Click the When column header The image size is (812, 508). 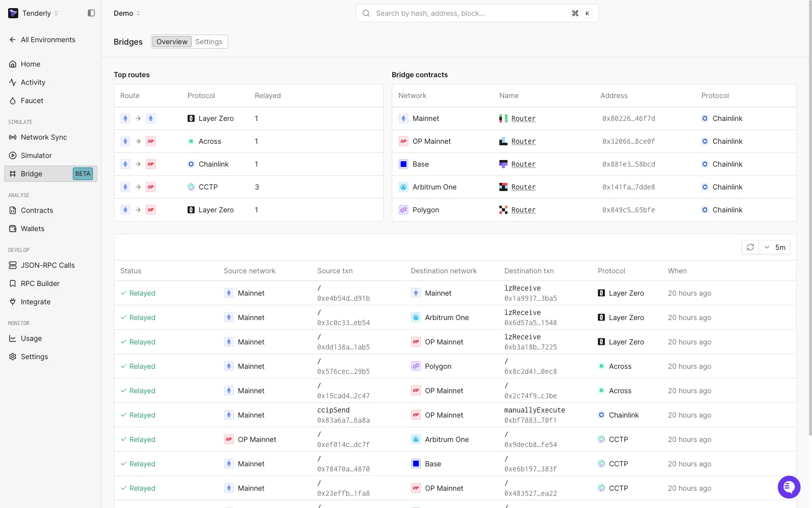pyautogui.click(x=677, y=271)
